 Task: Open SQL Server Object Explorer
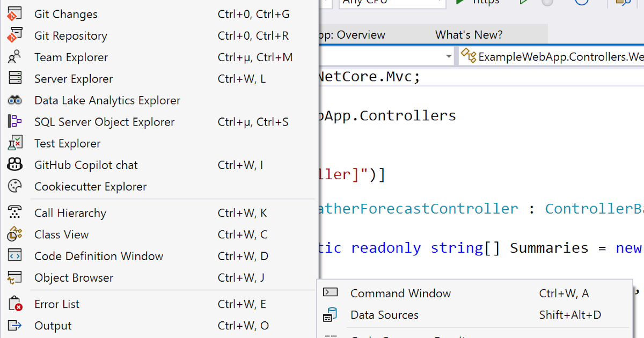coord(104,122)
